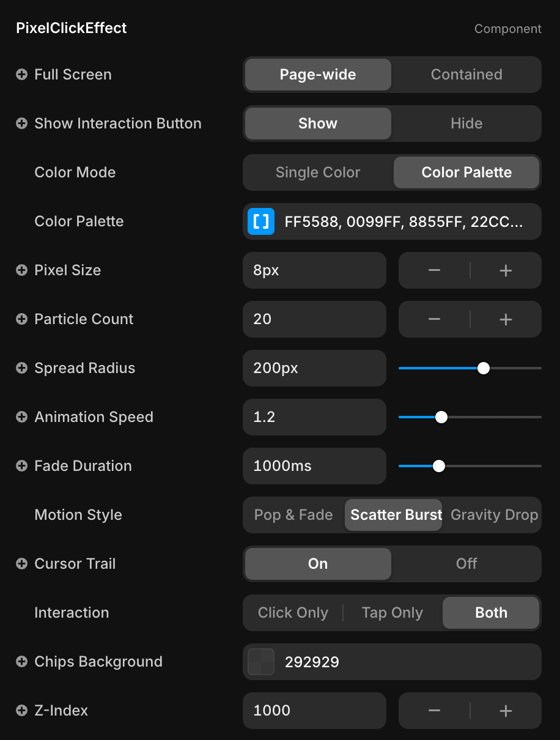Viewport: 560px width, 740px height.
Task: Decrease Particle Count with the minus stepper
Action: [x=434, y=319]
